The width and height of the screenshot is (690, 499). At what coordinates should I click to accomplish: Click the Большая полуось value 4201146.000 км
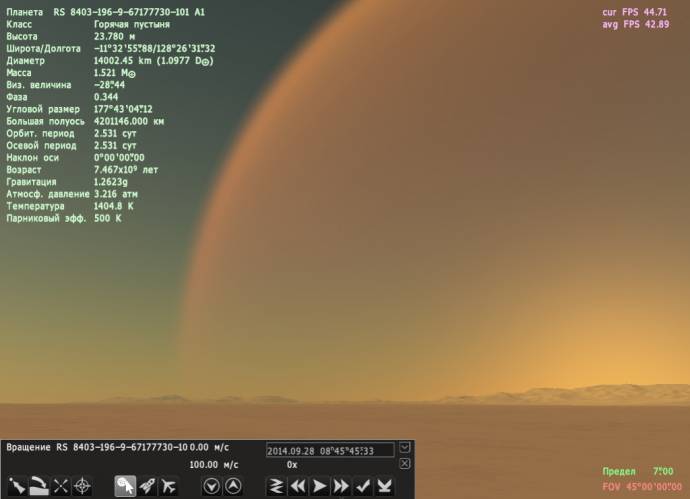pyautogui.click(x=128, y=121)
